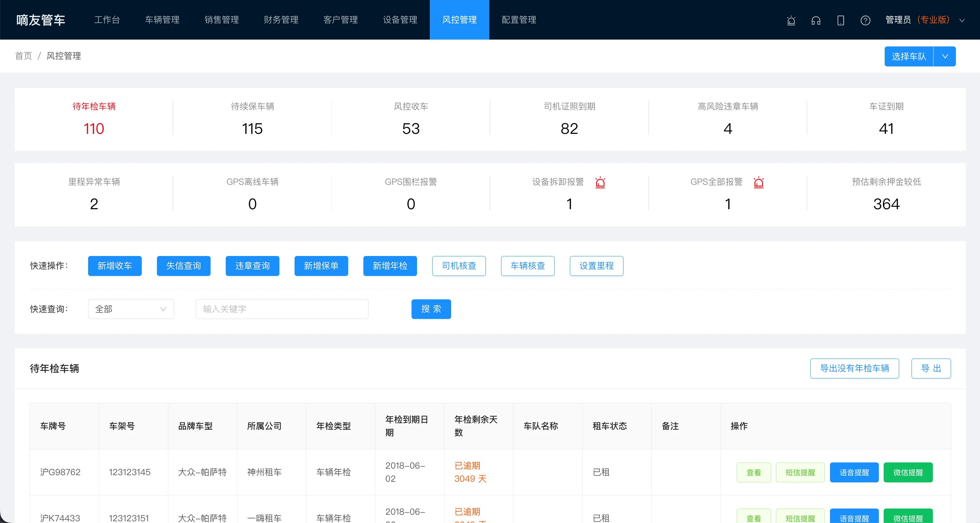Select the 风控收车 statistic card
Image resolution: width=980 pixels, height=523 pixels.
coord(411,119)
